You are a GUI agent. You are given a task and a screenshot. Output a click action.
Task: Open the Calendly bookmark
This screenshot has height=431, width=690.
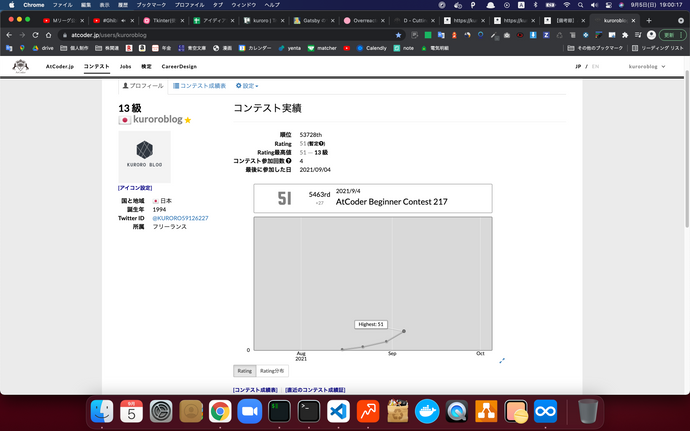pyautogui.click(x=371, y=48)
